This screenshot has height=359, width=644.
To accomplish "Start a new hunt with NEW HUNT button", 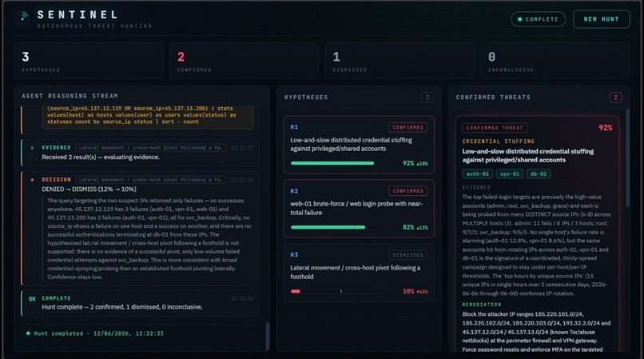I will tap(602, 19).
